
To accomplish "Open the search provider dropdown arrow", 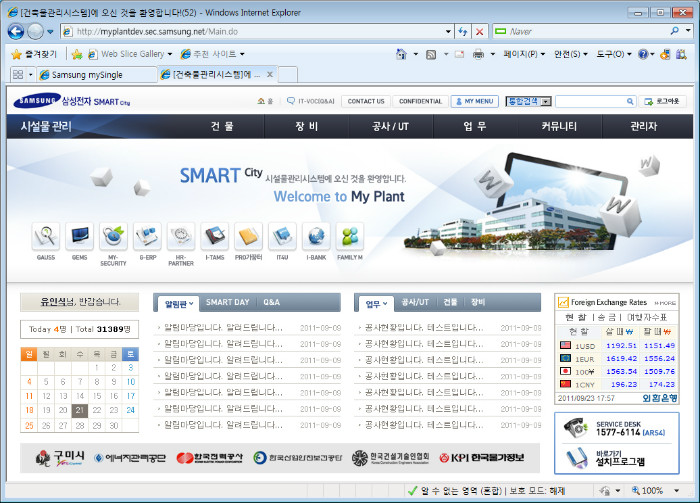I will click(688, 31).
